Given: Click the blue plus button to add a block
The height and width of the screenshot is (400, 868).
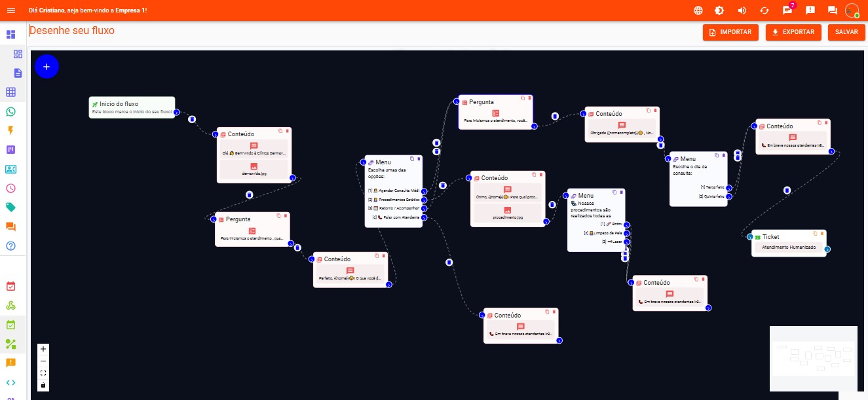Looking at the screenshot, I should [x=47, y=66].
